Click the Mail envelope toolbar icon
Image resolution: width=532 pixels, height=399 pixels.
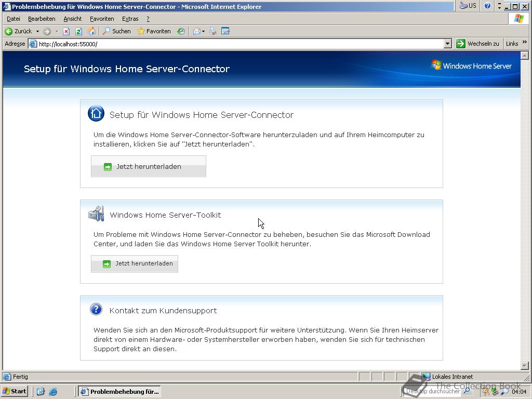point(196,31)
